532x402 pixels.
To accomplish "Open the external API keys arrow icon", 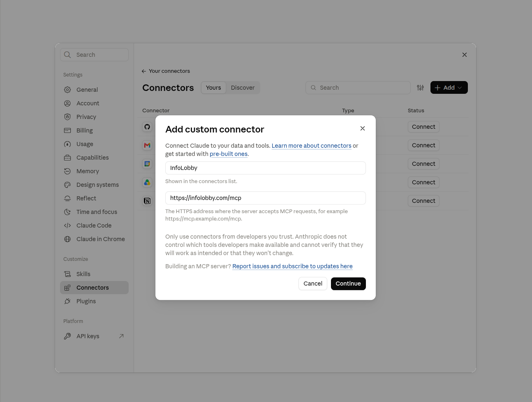I will point(121,336).
